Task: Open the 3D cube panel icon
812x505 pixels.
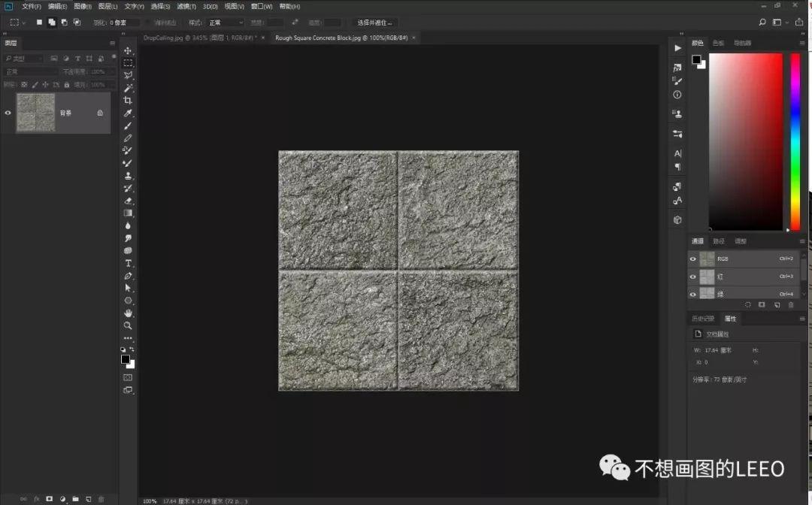Action: pyautogui.click(x=677, y=220)
